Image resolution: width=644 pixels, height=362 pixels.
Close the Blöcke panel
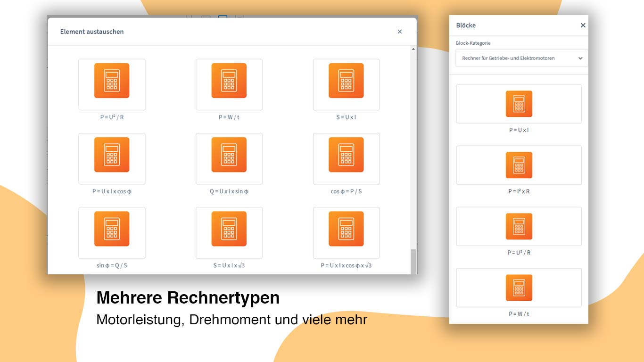coord(583,25)
